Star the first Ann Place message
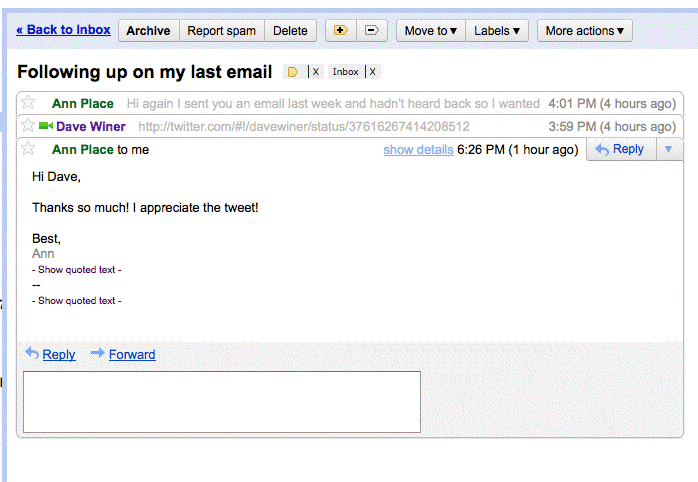Screen dimensions: 698x482 tap(29, 103)
